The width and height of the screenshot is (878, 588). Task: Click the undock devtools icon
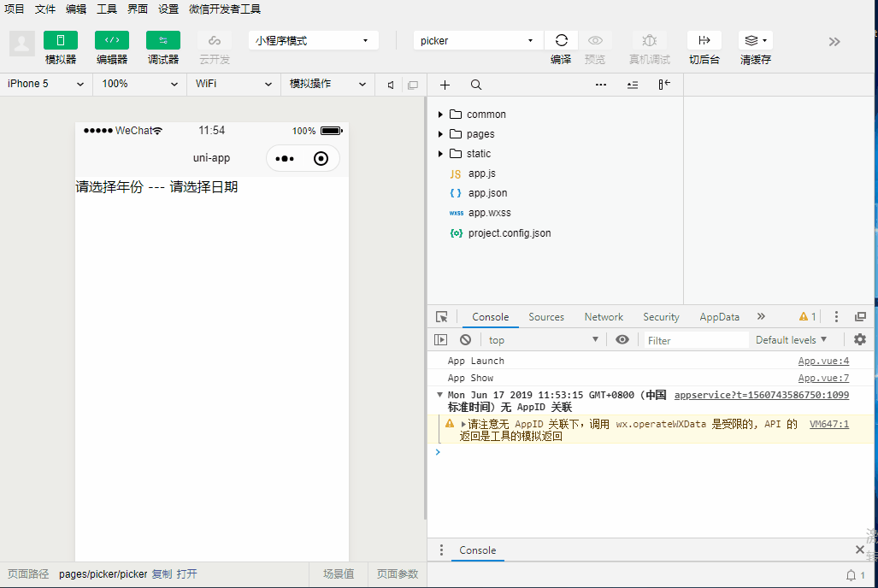pos(860,317)
